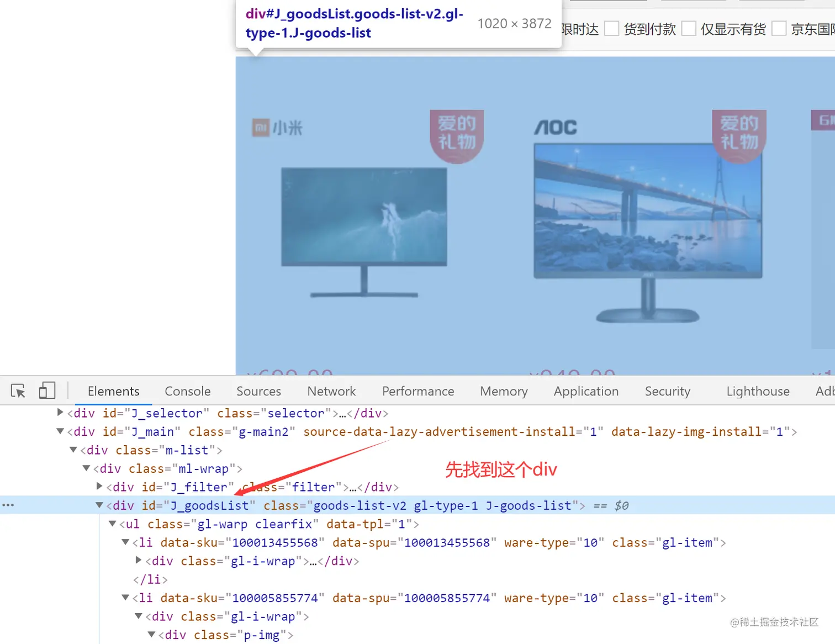Collapse the li with data-sku 100013455568

(x=125, y=542)
